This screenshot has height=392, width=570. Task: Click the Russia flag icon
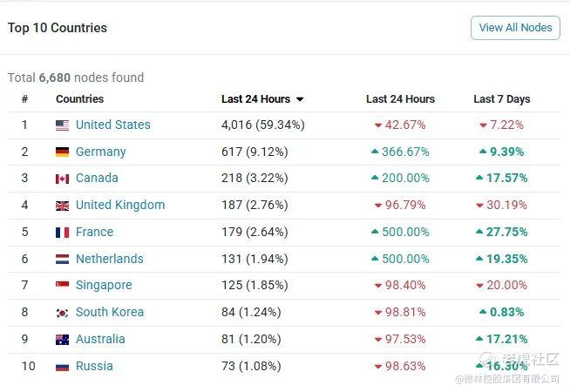click(62, 367)
